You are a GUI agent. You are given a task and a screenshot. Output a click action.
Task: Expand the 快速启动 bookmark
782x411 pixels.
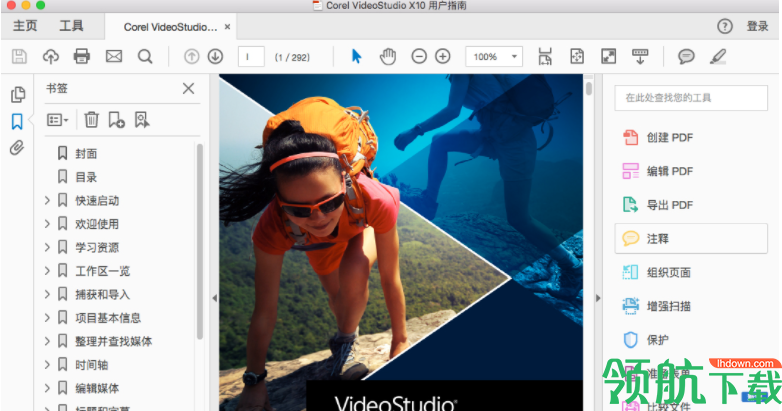point(47,201)
